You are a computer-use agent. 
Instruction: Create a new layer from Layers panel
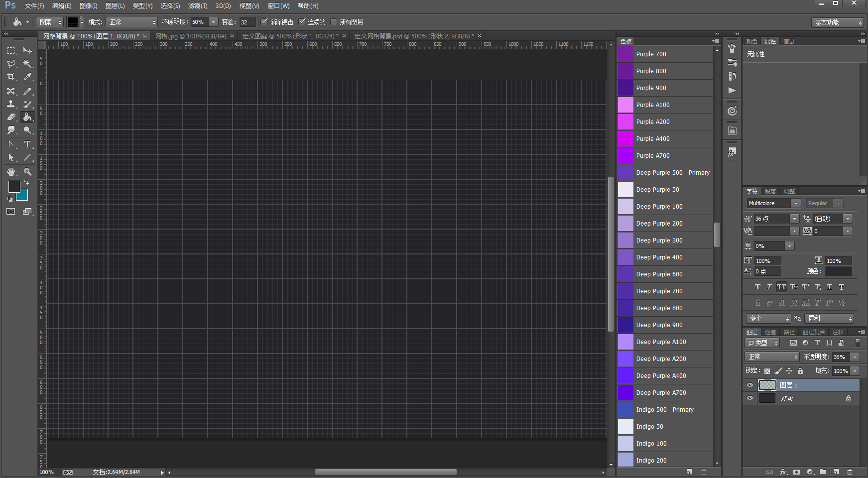(x=837, y=472)
